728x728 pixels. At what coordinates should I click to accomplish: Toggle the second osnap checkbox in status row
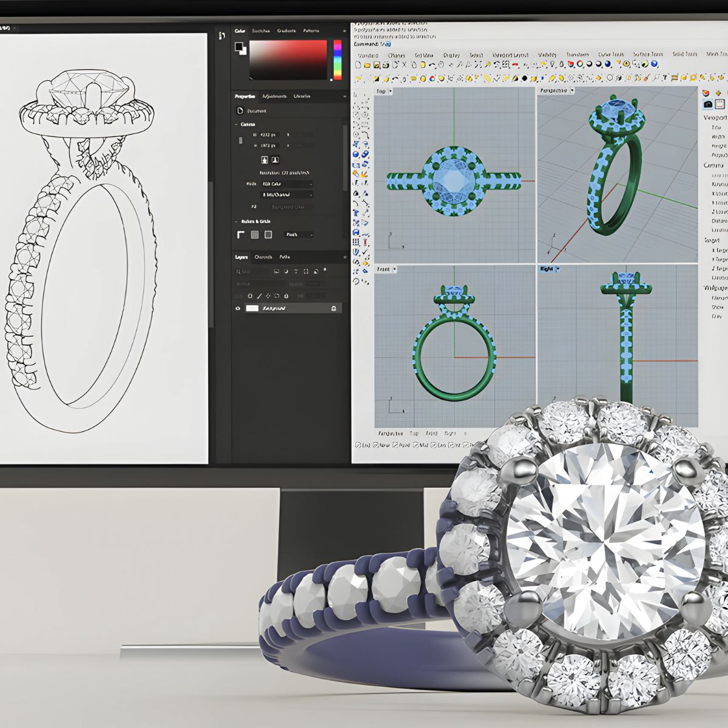[377, 445]
